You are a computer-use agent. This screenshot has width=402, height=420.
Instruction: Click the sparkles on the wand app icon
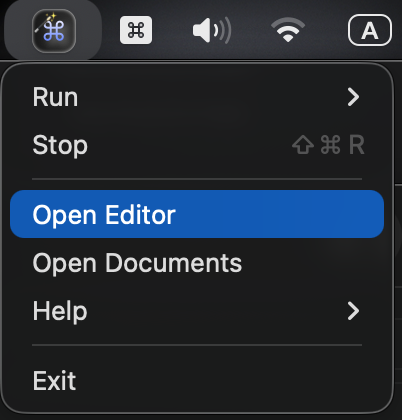point(52,17)
